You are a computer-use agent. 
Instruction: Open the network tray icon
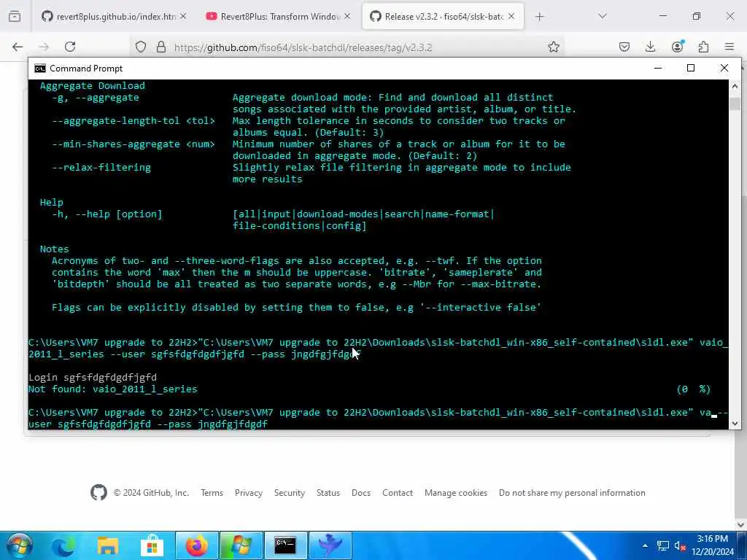662,545
